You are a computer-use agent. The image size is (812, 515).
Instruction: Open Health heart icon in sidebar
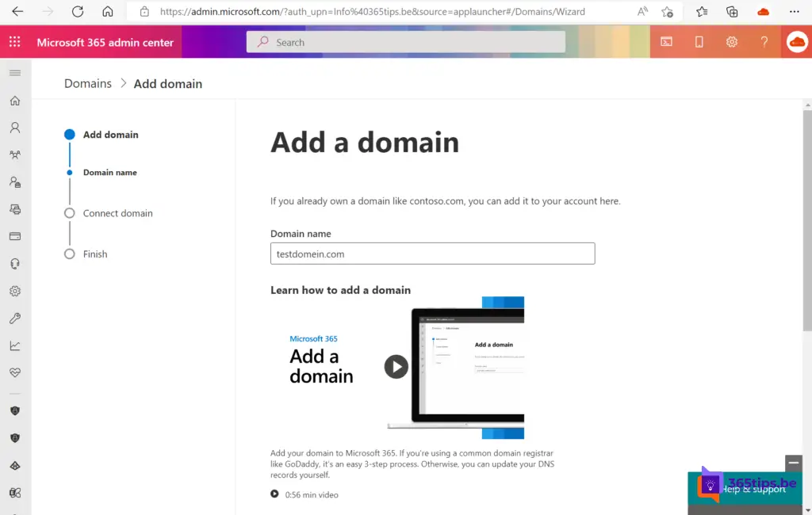15,372
